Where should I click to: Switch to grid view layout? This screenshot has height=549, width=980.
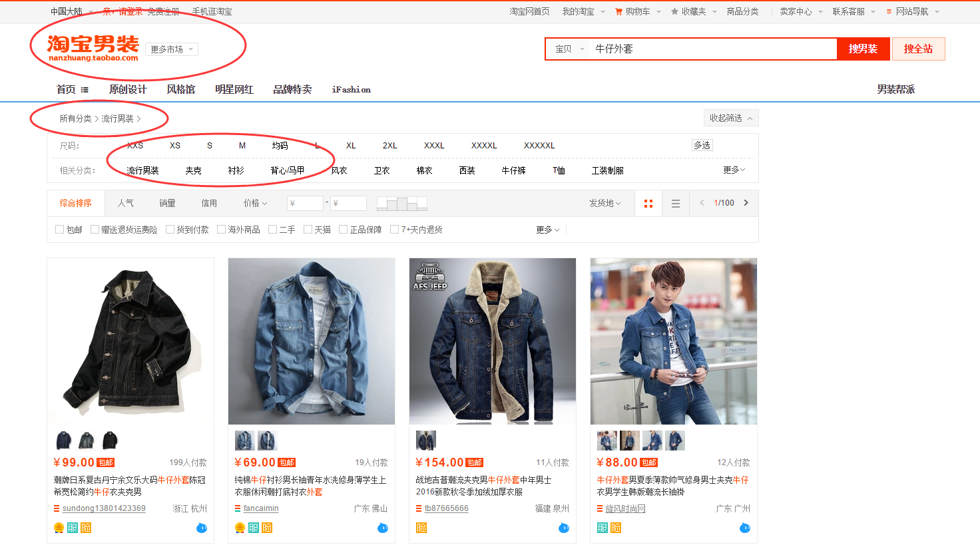click(648, 204)
